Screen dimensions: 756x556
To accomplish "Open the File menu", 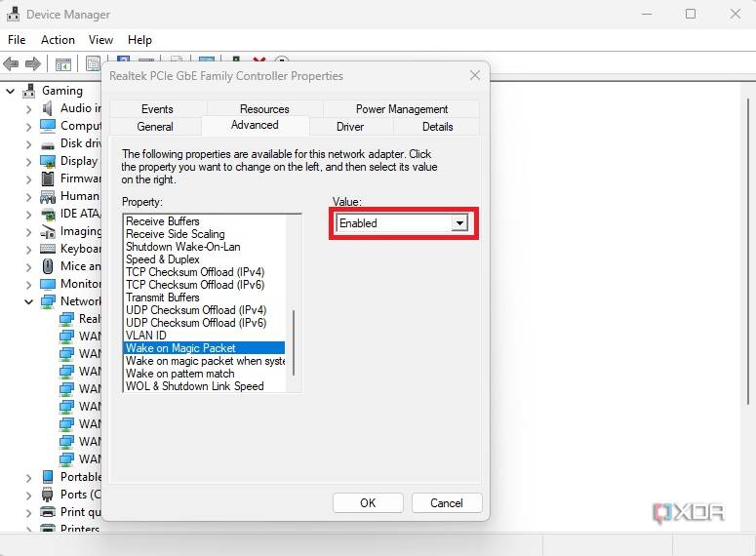I will (17, 40).
